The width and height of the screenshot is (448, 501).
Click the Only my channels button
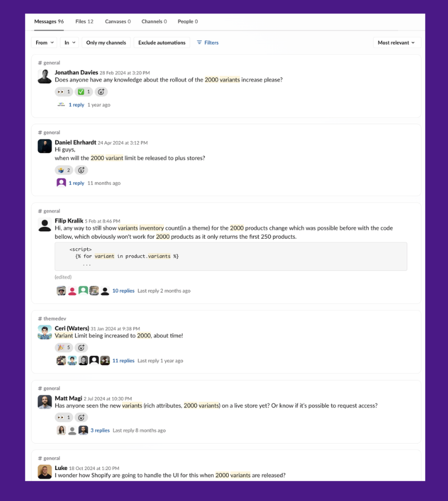(x=106, y=42)
